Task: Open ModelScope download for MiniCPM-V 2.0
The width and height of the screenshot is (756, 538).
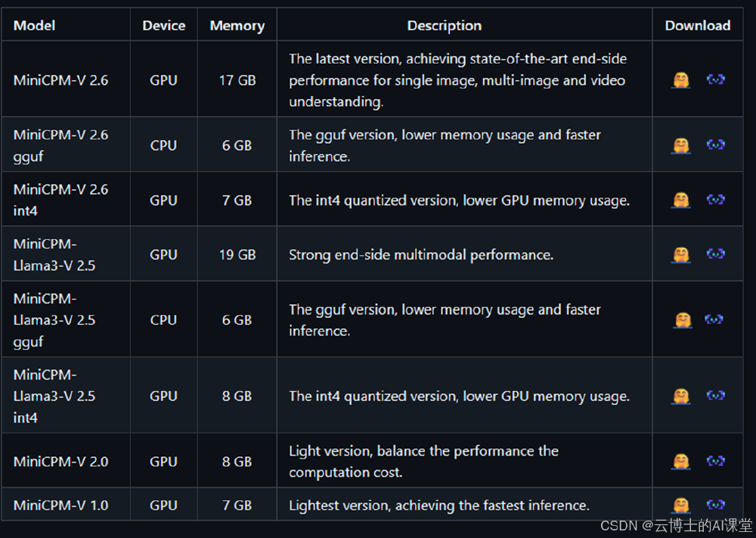Action: coord(716,460)
